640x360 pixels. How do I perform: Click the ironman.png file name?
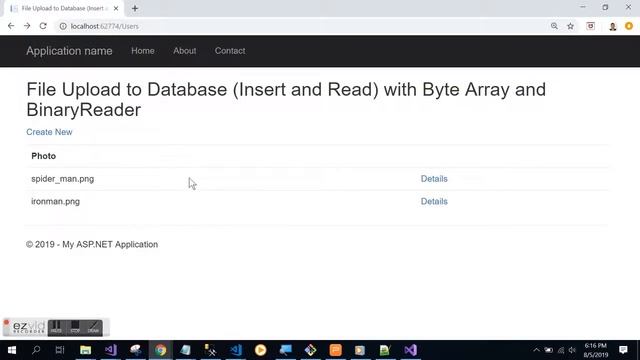pos(56,202)
